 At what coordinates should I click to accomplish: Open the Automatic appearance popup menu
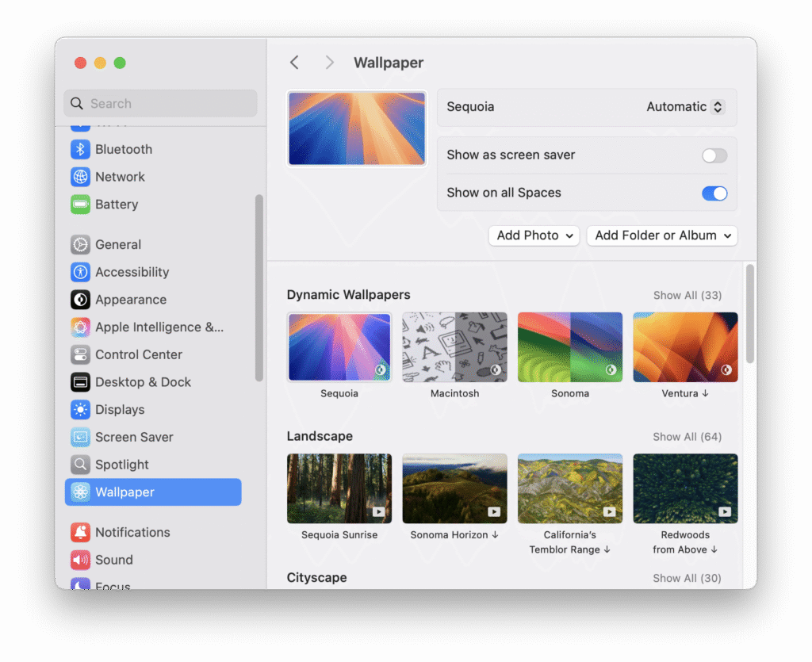pyautogui.click(x=686, y=106)
